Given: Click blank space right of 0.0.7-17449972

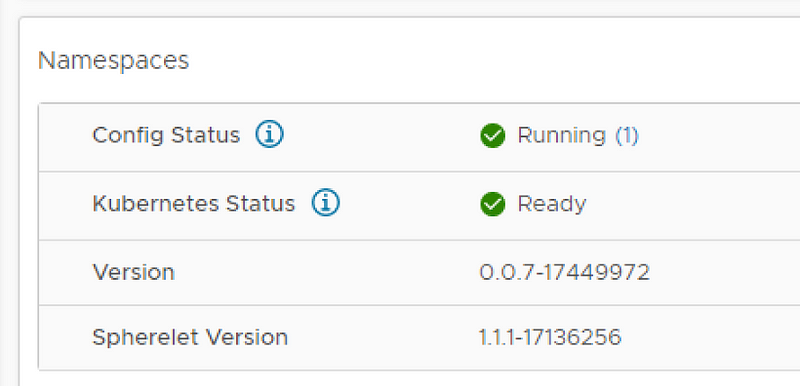Looking at the screenshot, I should [x=724, y=272].
